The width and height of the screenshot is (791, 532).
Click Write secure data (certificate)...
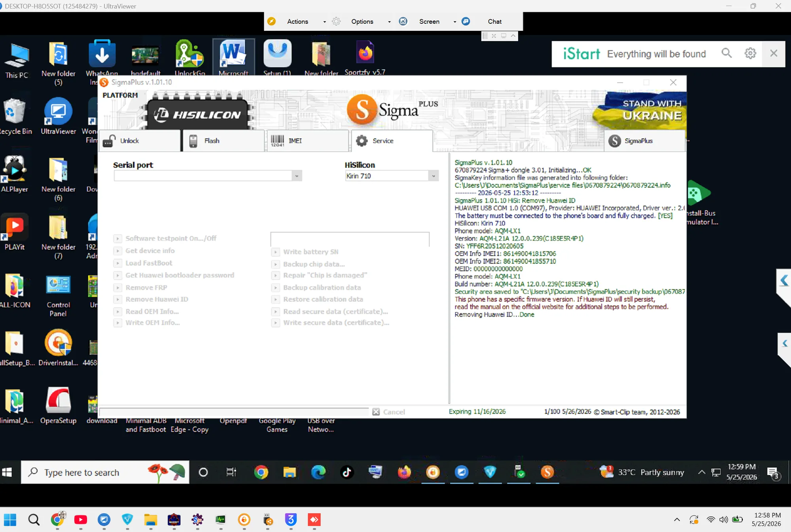pos(331,323)
